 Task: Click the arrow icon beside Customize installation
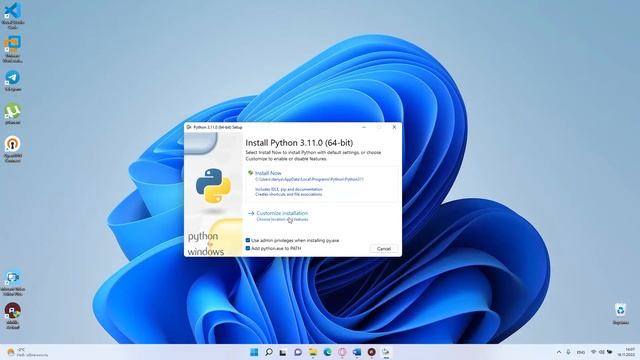coord(251,213)
